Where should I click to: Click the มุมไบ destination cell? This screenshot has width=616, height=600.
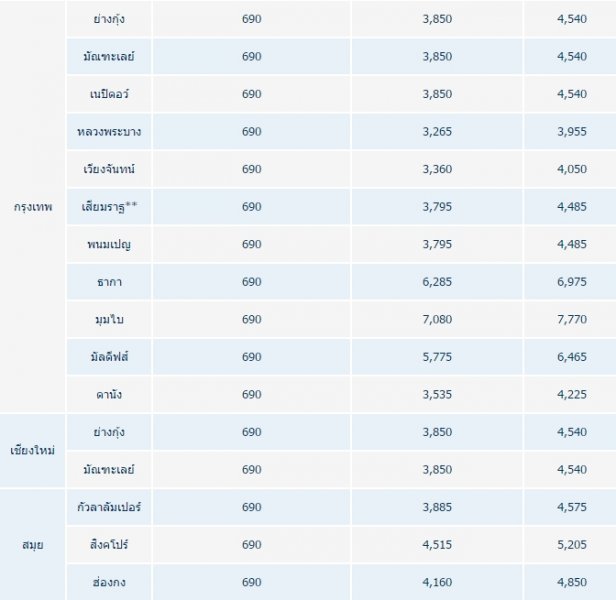(110, 319)
